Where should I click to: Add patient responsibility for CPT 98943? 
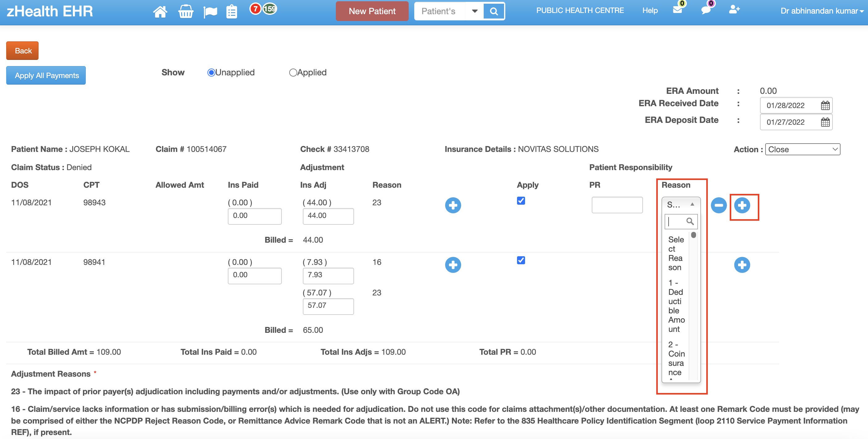(x=742, y=205)
